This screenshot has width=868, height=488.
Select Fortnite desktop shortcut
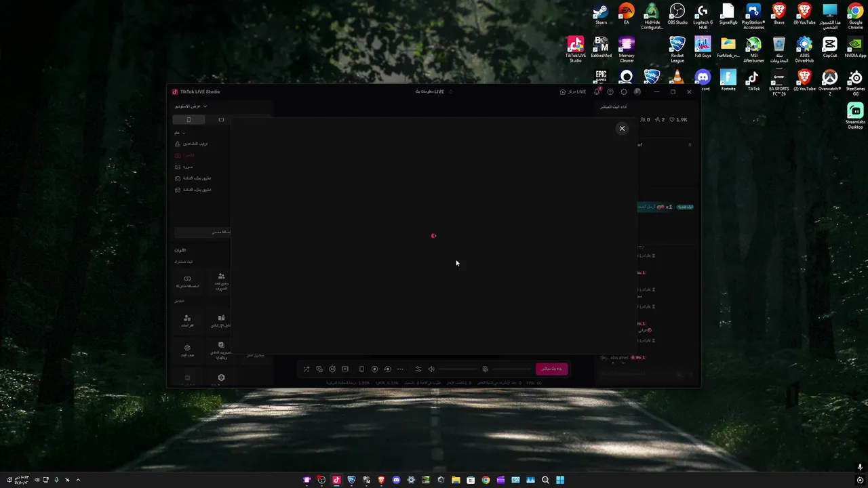(728, 80)
